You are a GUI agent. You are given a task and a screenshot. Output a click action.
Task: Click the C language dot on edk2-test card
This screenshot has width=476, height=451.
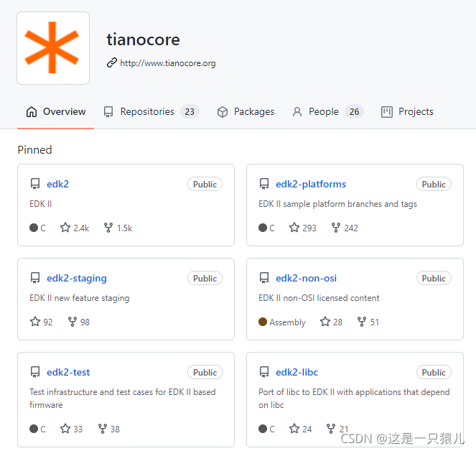click(x=34, y=429)
